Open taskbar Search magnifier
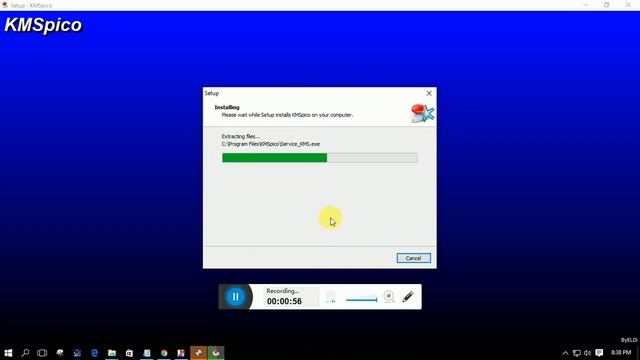Viewport: 640px width, 360px height. (25, 353)
